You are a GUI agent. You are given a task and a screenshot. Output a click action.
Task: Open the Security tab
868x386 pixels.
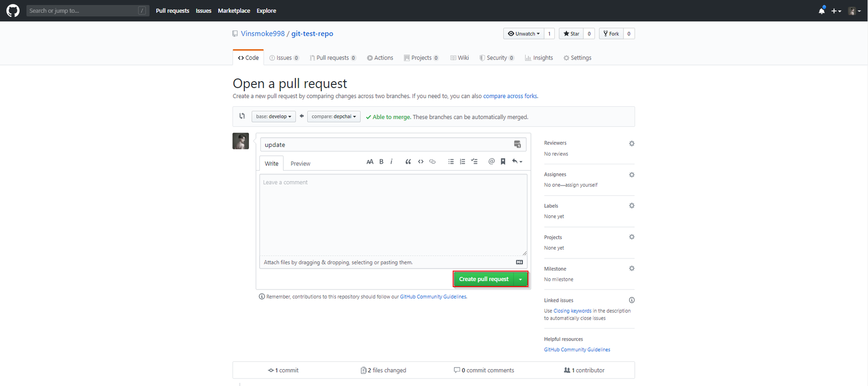coord(497,58)
